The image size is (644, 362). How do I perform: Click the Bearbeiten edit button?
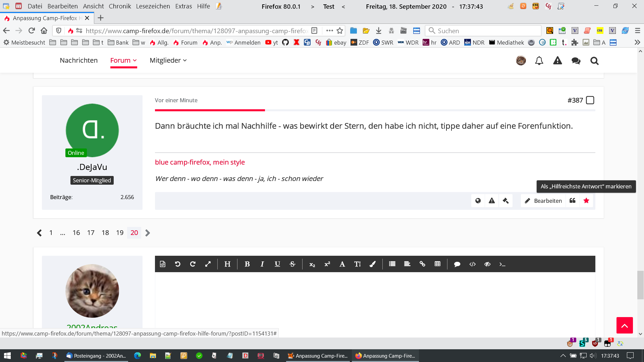pyautogui.click(x=543, y=201)
